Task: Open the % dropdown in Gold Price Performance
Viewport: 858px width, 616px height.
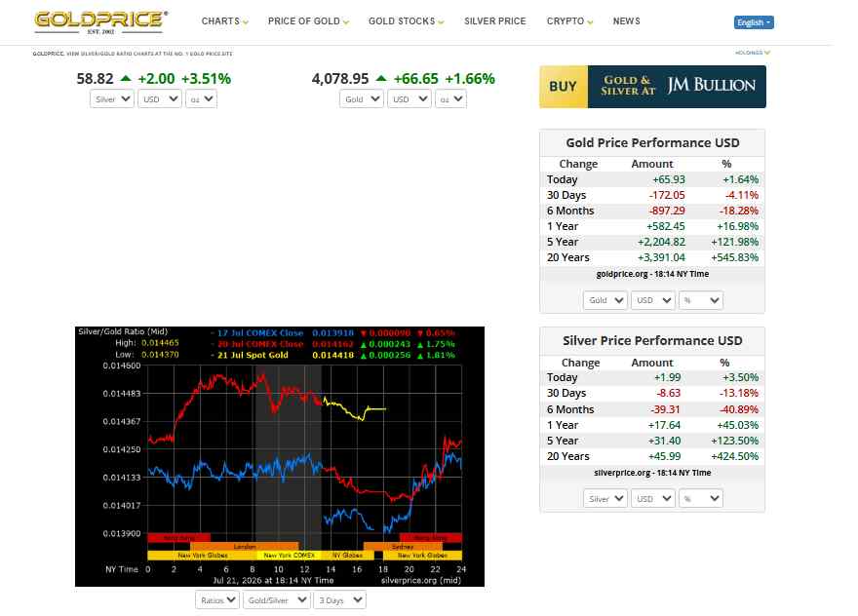Action: 701,300
